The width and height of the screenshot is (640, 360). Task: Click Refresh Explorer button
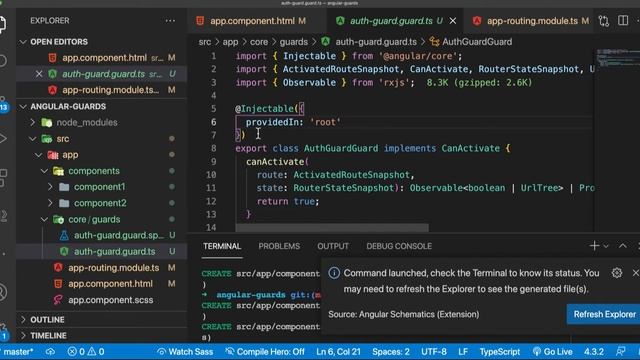604,314
